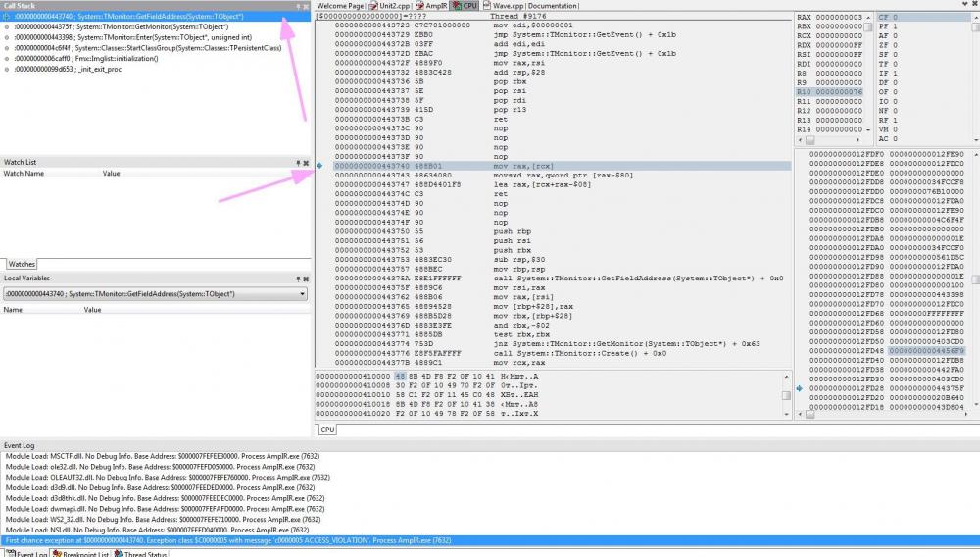
Task: Open the Event Log tab
Action: (x=26, y=554)
